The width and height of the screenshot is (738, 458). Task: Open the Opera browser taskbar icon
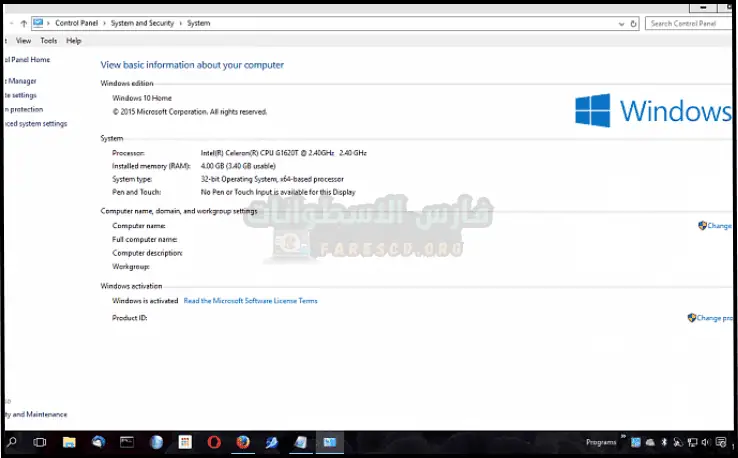tap(214, 441)
